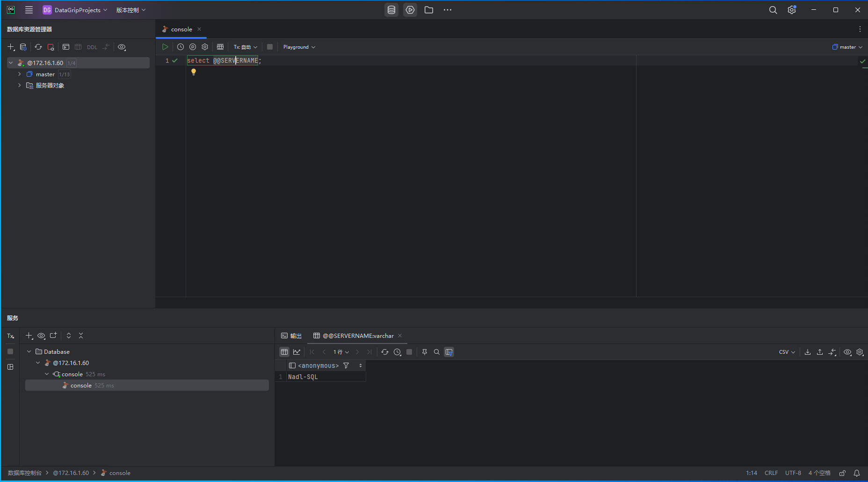The width and height of the screenshot is (868, 482).
Task: Collapse all services tree nodes
Action: (81, 336)
